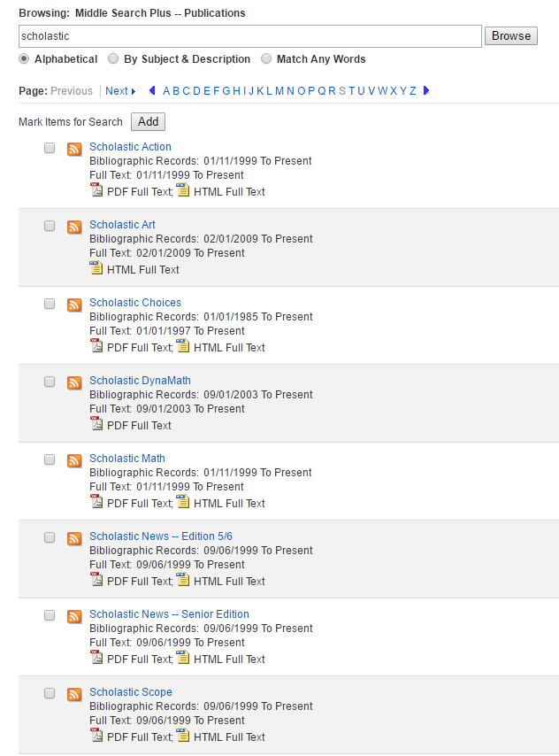Open RSS feed icon for Scholastic Scope
559x756 pixels.
74,694
